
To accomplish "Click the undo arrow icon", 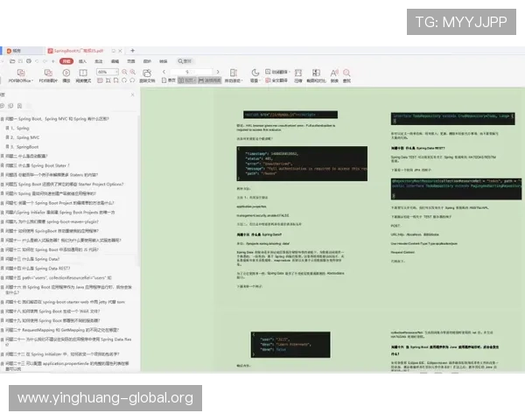I will point(37,61).
